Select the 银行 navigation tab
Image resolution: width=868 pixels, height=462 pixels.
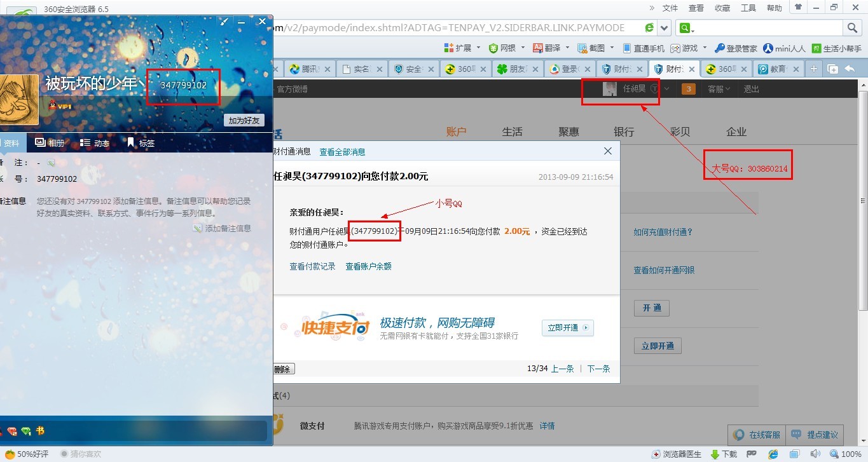[x=624, y=132]
